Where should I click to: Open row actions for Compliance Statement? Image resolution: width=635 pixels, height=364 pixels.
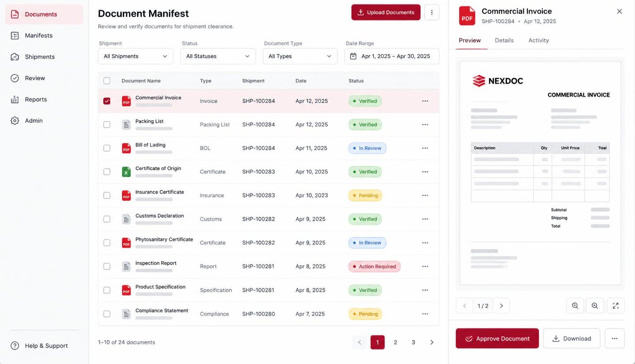coord(425,314)
